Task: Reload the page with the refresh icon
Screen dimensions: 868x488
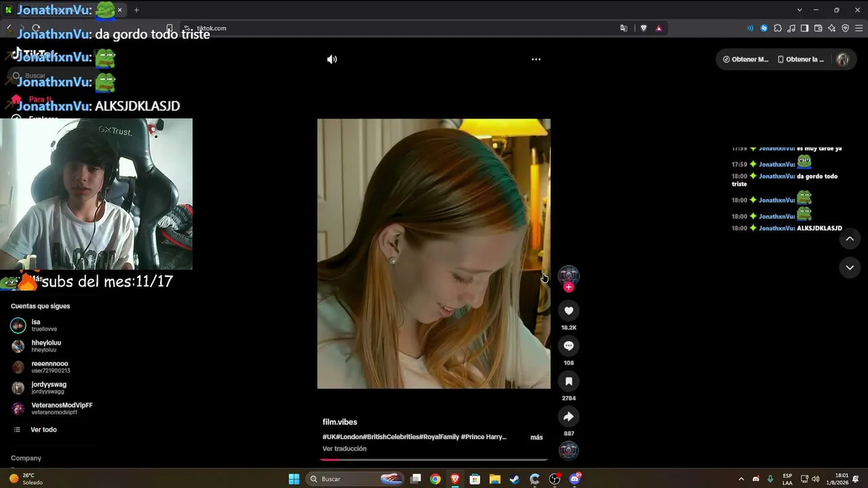Action: click(x=36, y=28)
